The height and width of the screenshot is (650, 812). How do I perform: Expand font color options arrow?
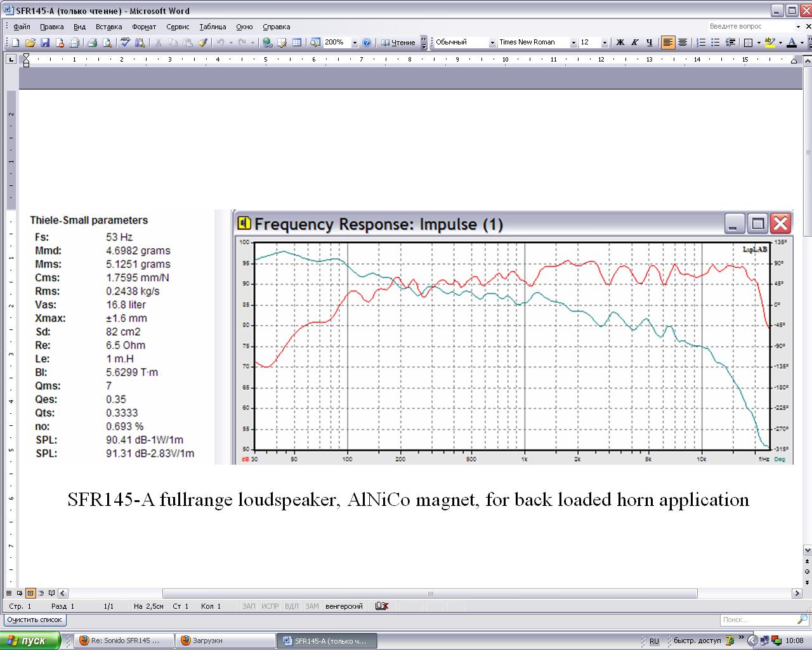tap(802, 43)
